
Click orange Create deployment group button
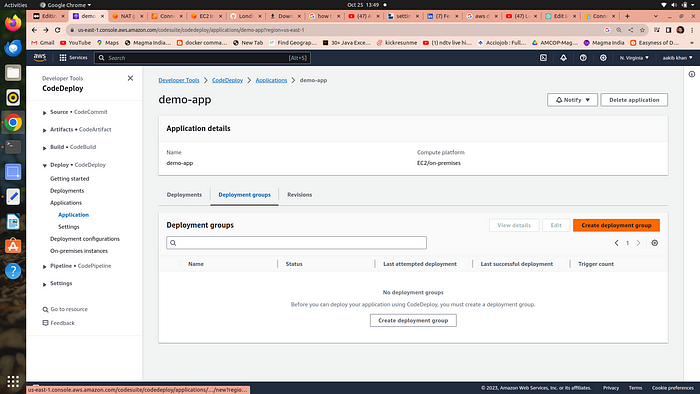coord(616,225)
